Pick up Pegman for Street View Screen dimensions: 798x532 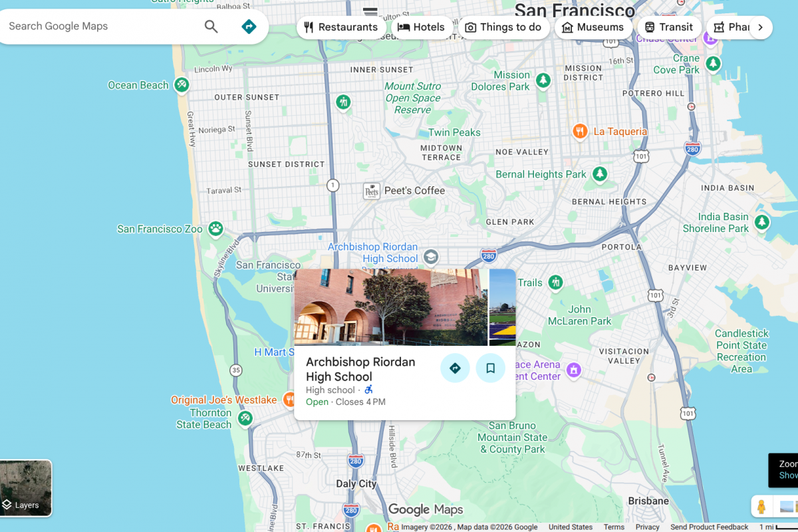[762, 507]
